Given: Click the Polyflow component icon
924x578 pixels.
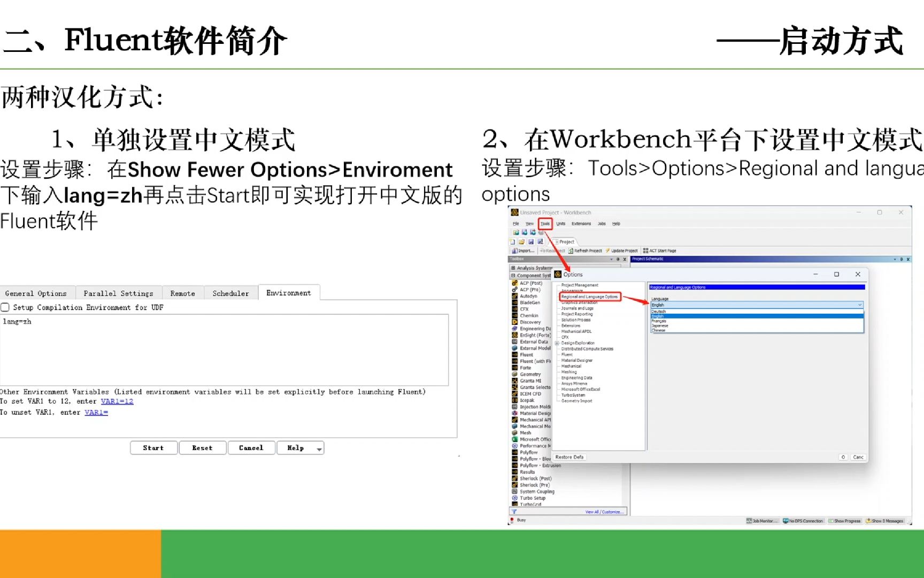Looking at the screenshot, I should 515,452.
